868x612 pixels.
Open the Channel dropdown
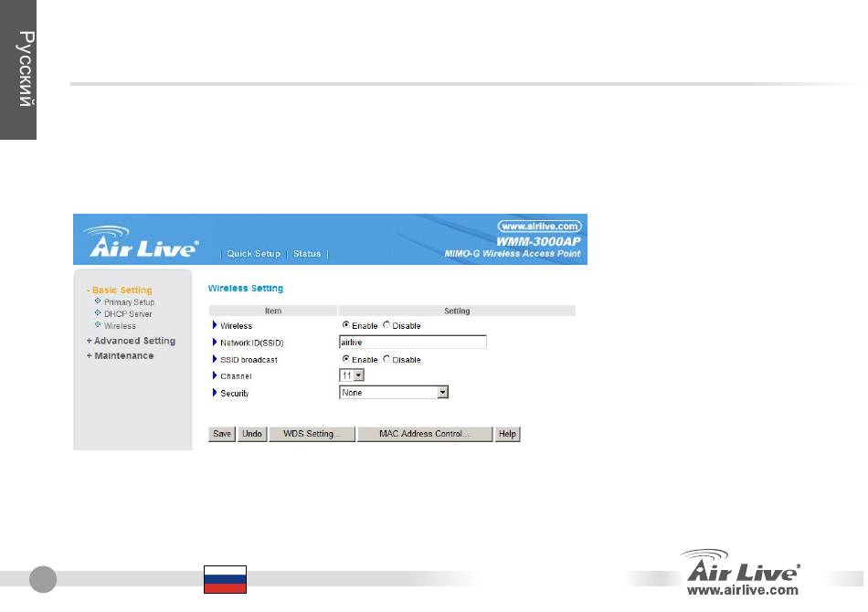coord(352,375)
